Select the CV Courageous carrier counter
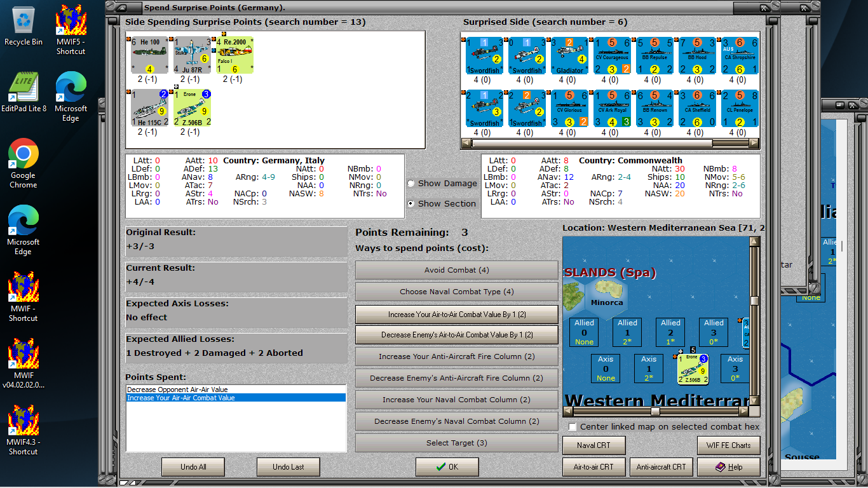This screenshot has height=488, width=868. coord(612,55)
